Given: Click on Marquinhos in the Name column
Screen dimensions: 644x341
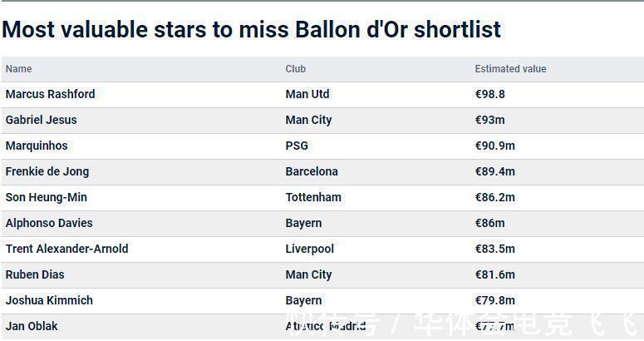Looking at the screenshot, I should (x=37, y=146).
